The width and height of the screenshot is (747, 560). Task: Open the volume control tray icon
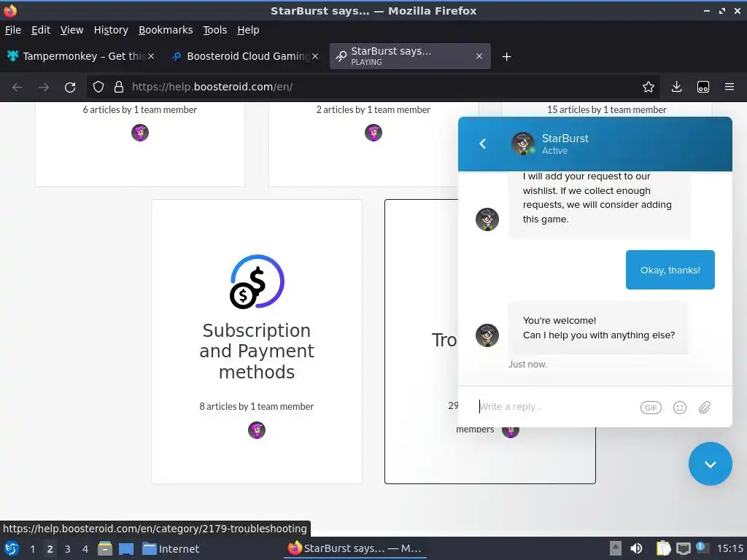(636, 548)
